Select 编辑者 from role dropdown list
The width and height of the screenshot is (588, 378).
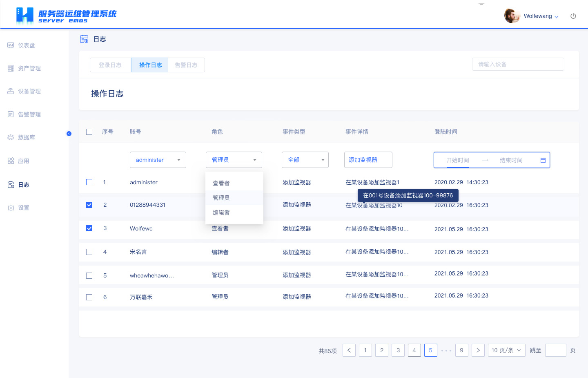point(221,212)
